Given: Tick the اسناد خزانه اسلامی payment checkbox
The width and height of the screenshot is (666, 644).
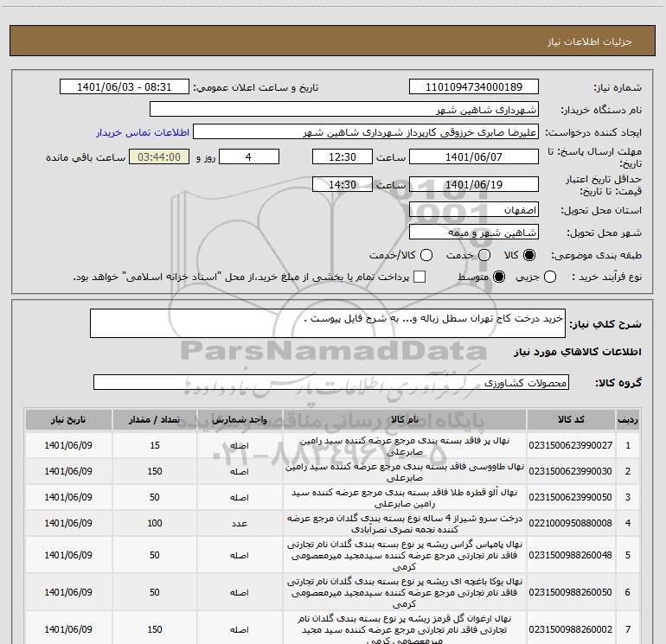Looking at the screenshot, I should [419, 277].
